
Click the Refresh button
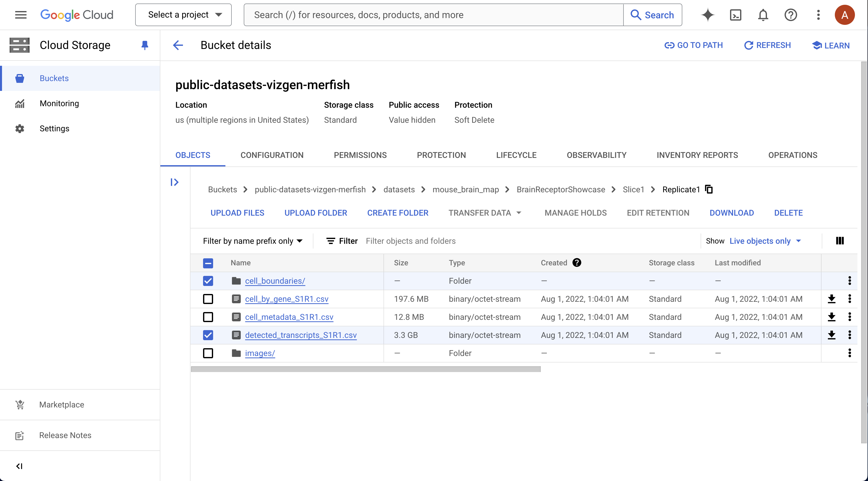767,45
